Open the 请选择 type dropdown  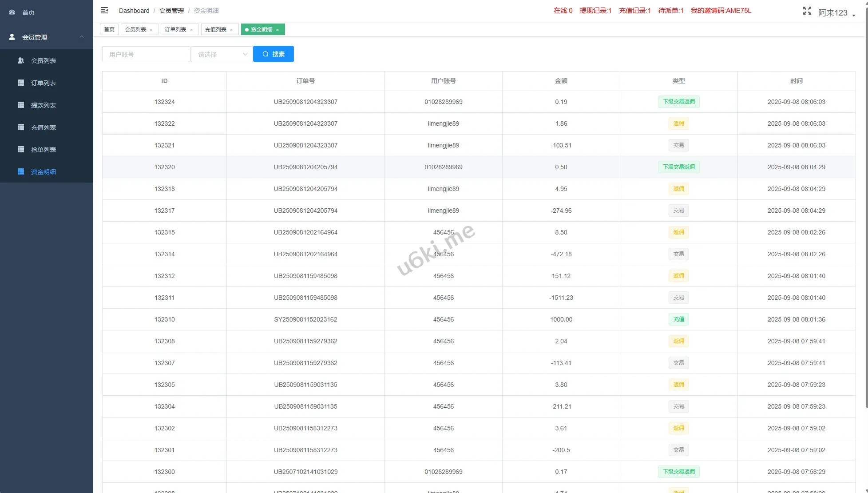pyautogui.click(x=222, y=54)
